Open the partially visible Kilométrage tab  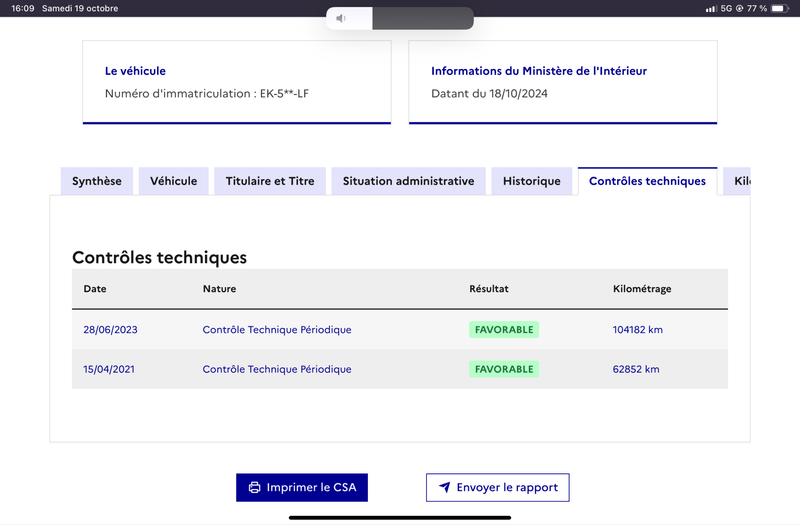pyautogui.click(x=737, y=181)
